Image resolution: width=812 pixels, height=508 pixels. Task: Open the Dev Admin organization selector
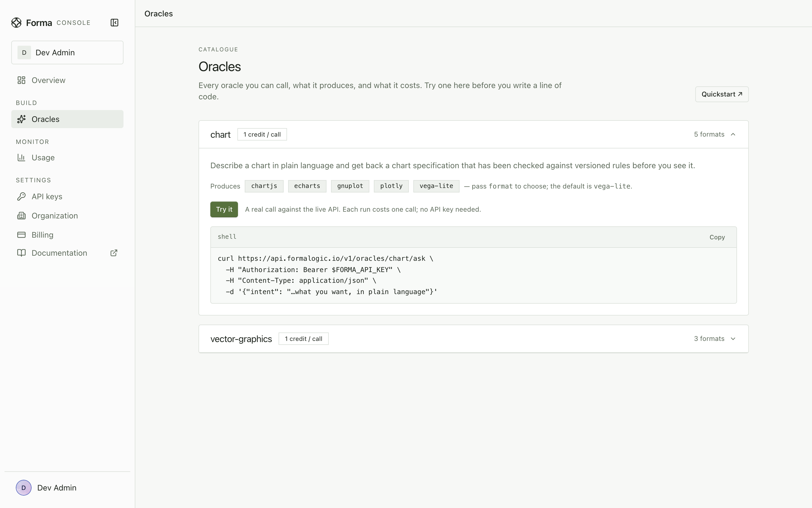pos(67,53)
